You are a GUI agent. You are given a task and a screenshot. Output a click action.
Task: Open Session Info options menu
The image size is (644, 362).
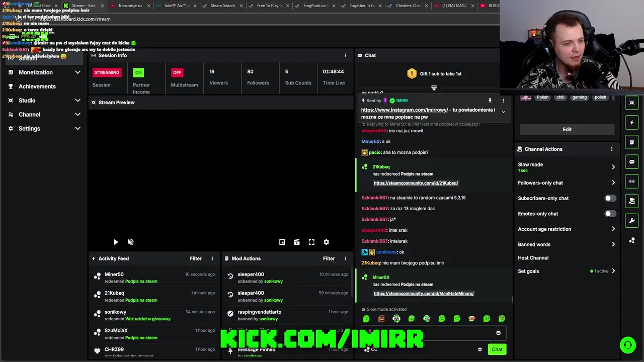pos(345,55)
